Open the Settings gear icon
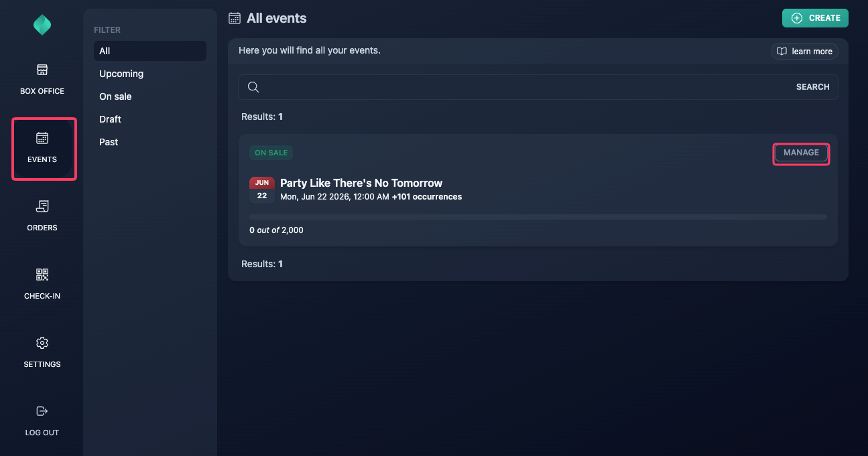The image size is (868, 456). point(42,343)
